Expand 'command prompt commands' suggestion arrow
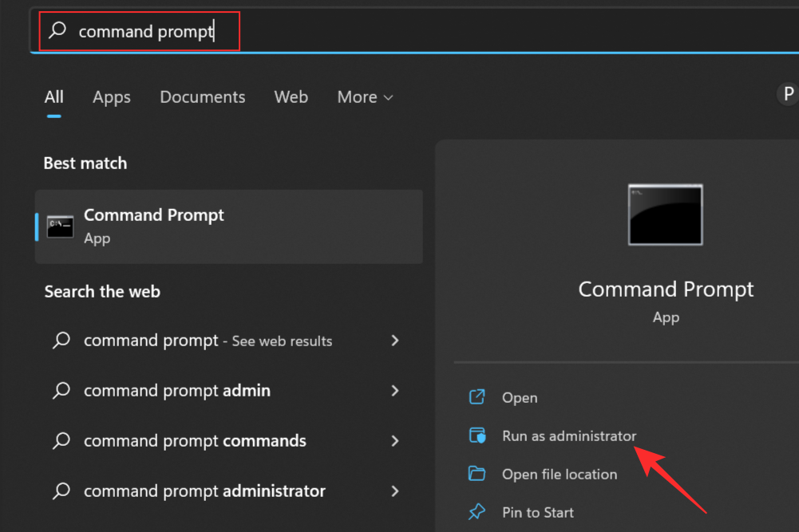 394,441
